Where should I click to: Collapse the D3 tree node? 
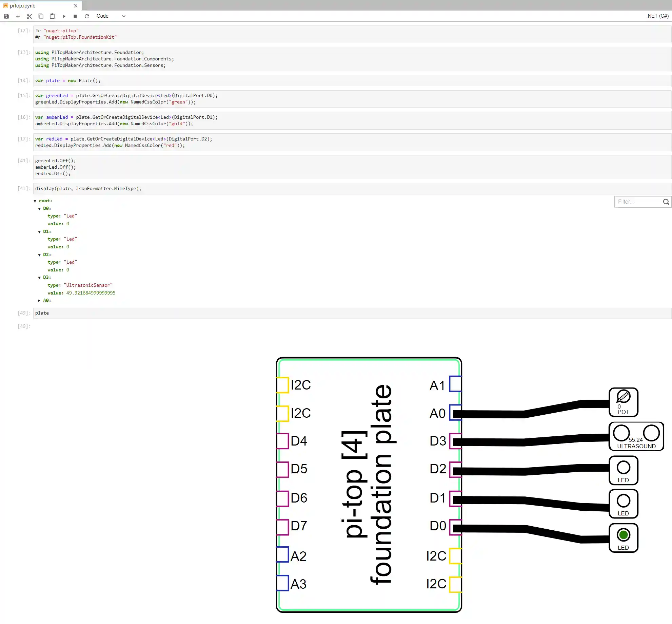39,278
